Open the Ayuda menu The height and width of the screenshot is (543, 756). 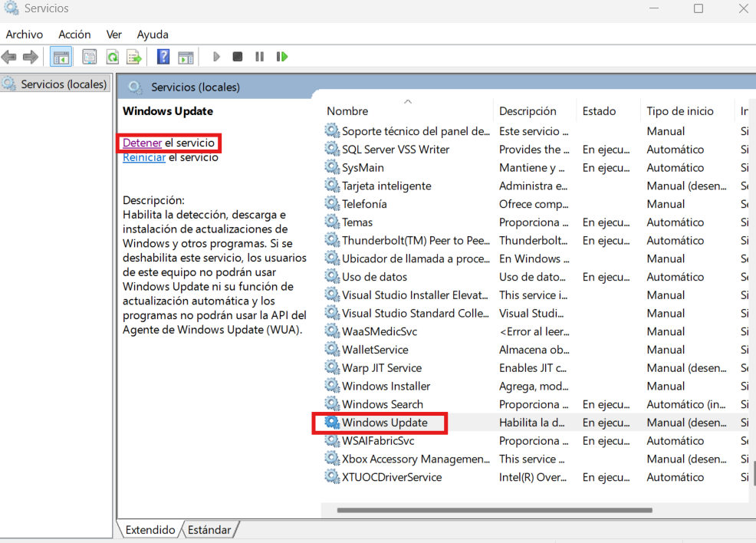[153, 35]
